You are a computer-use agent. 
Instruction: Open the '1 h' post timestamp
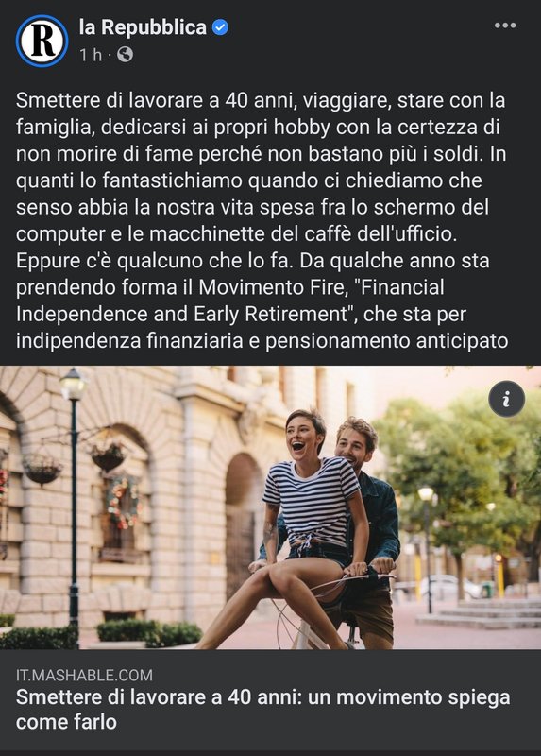[91, 55]
